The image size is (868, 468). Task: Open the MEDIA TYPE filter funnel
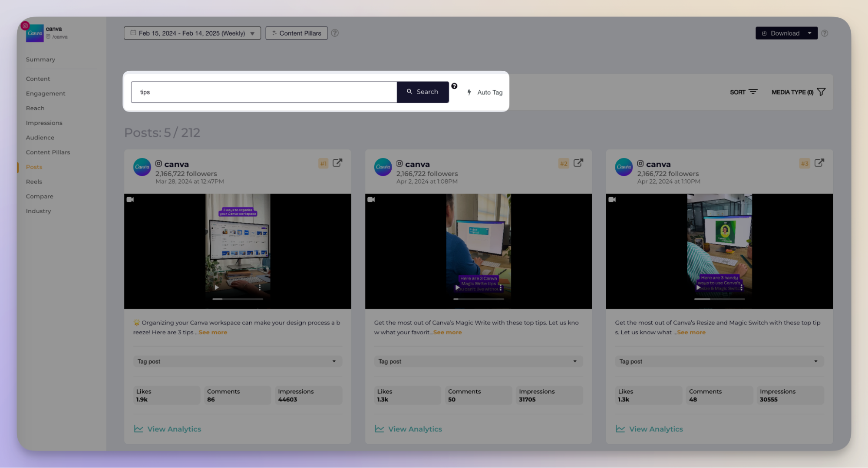point(821,92)
